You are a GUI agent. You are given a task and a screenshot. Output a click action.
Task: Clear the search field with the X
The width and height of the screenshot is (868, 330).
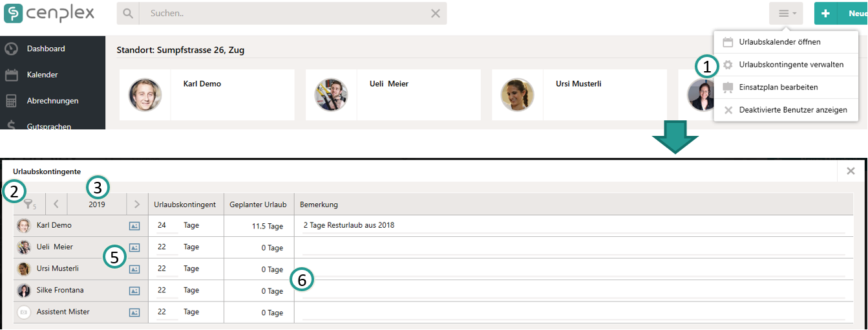[436, 14]
